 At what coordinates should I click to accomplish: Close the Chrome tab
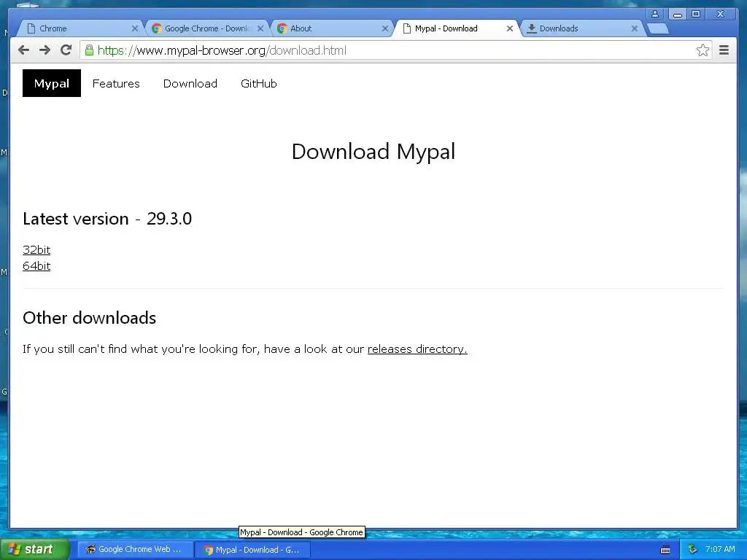(135, 28)
